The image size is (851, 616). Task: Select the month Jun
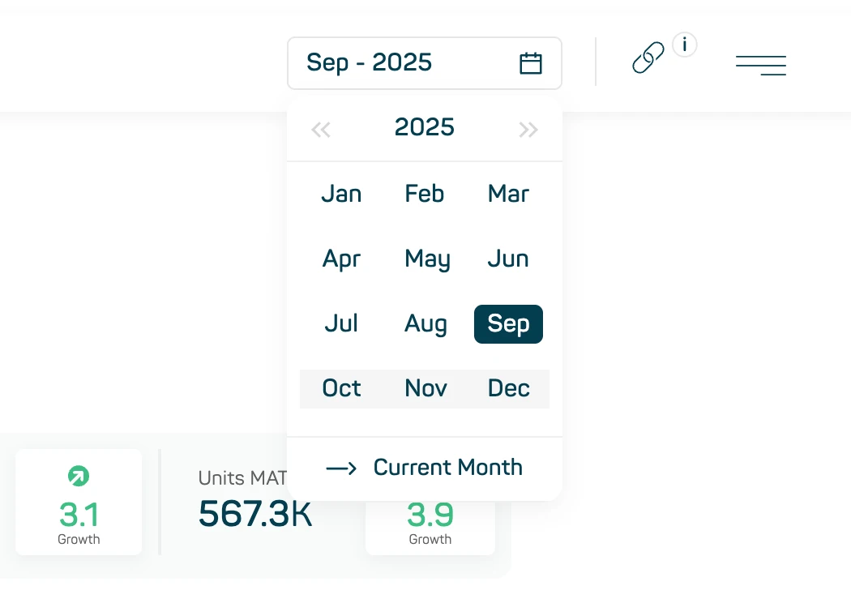[x=507, y=259]
